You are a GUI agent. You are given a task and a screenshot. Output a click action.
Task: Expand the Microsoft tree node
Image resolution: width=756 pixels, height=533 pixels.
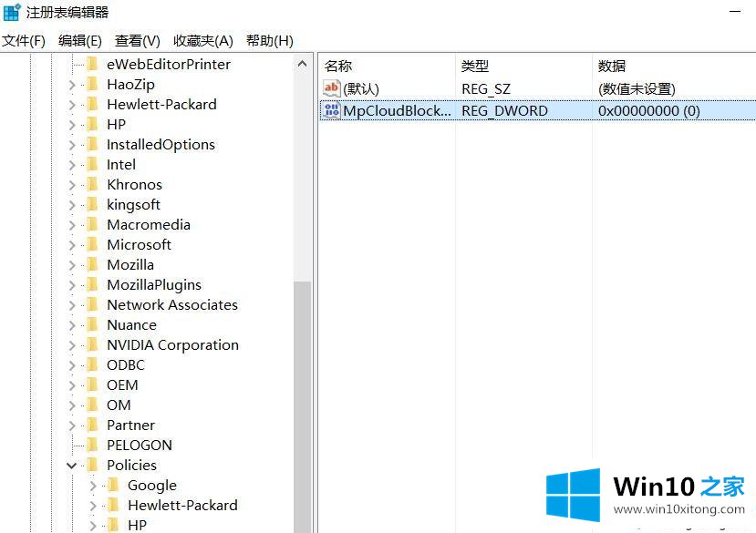point(72,245)
